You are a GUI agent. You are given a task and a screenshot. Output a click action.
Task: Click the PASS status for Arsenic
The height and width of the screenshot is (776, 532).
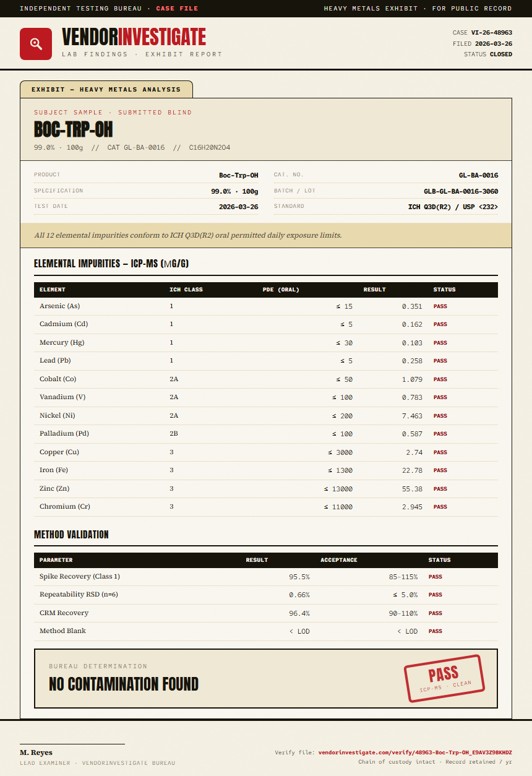[440, 306]
